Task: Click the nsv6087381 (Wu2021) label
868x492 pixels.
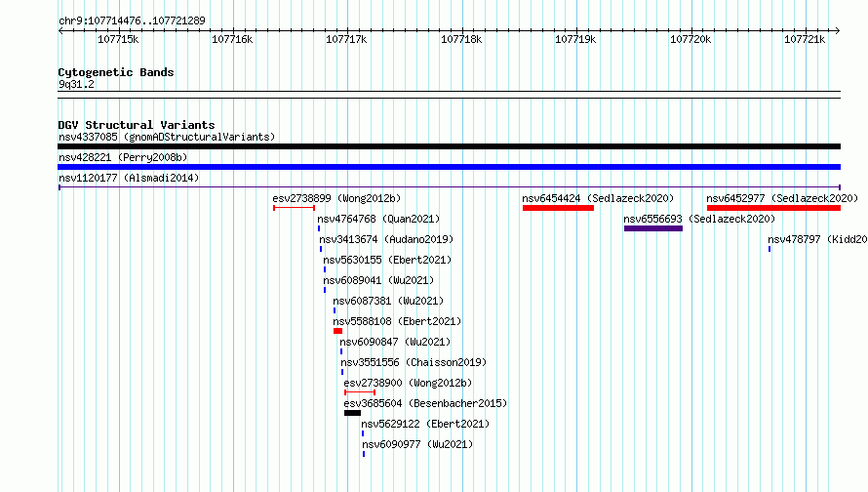Action: (x=388, y=301)
